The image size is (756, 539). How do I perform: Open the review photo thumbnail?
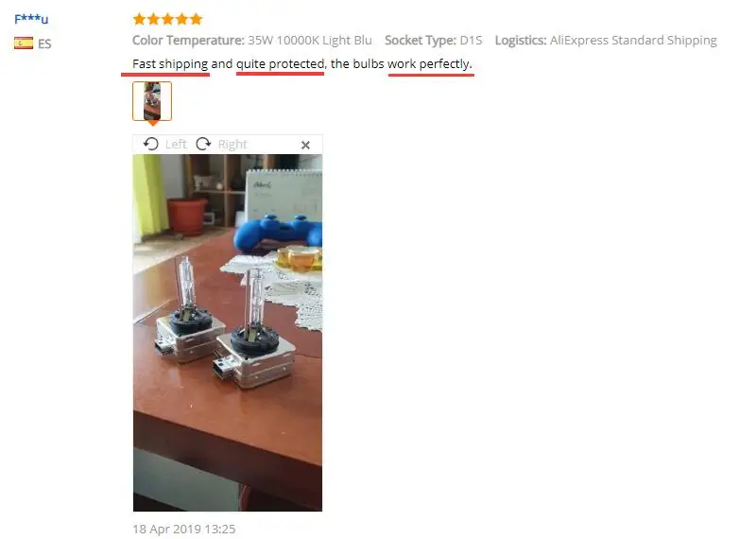(152, 101)
